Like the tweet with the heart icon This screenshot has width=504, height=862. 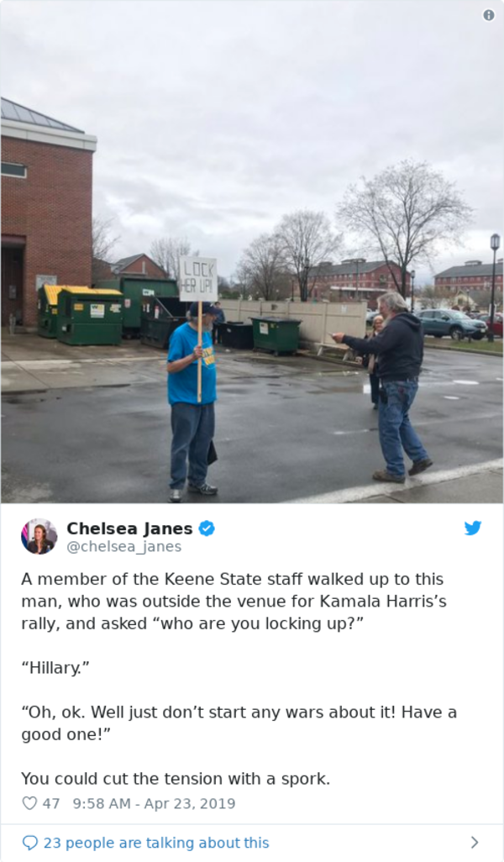click(x=29, y=803)
